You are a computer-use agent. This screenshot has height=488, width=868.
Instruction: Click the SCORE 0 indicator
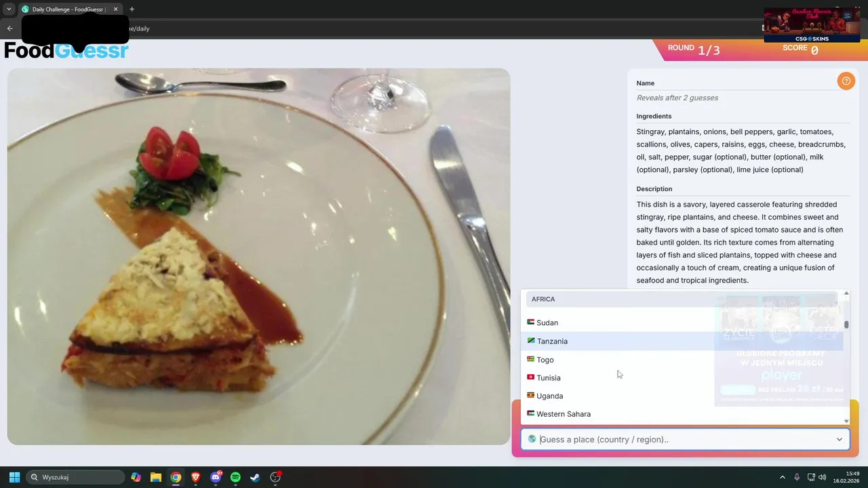coord(801,49)
